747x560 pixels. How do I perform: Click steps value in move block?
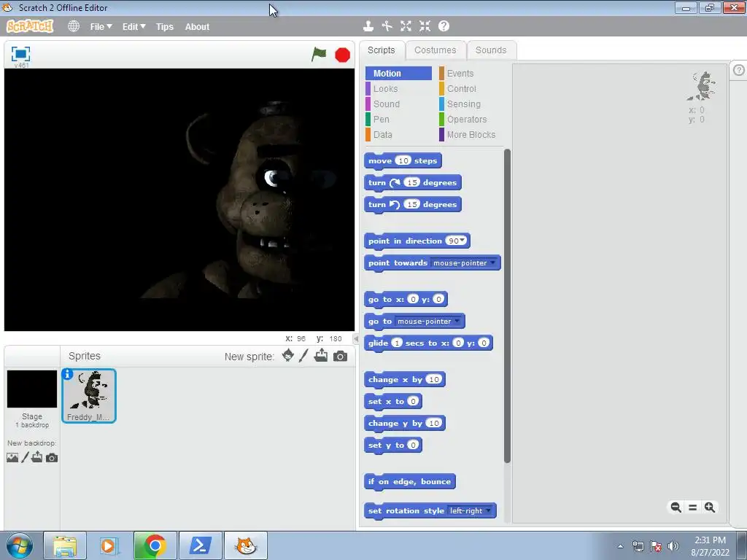[x=403, y=160]
